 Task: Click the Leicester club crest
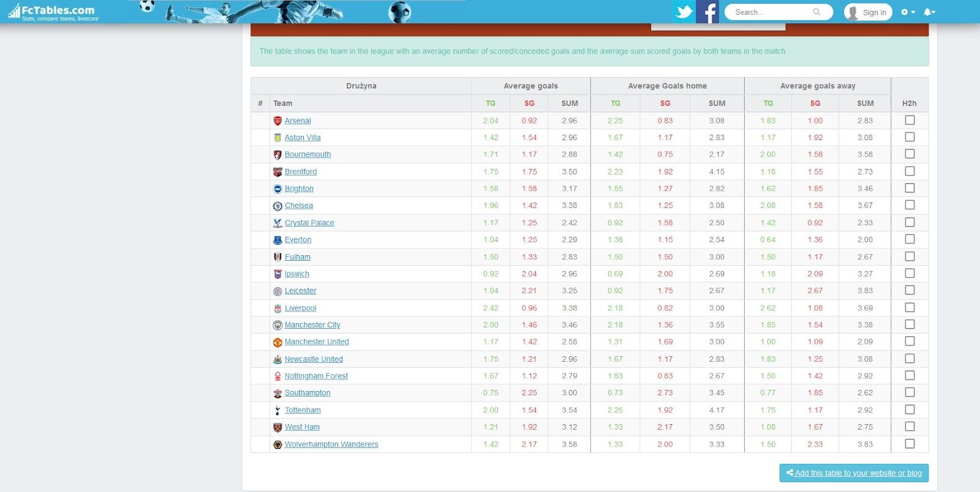(277, 291)
